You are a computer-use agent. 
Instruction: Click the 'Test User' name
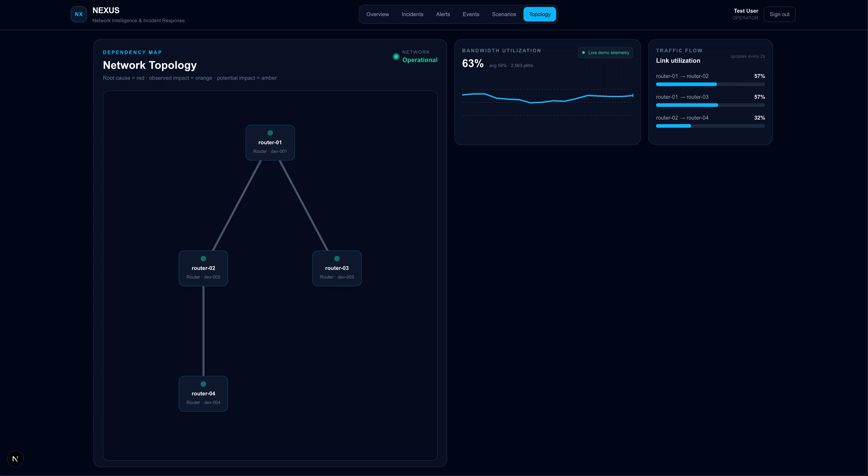(x=746, y=11)
